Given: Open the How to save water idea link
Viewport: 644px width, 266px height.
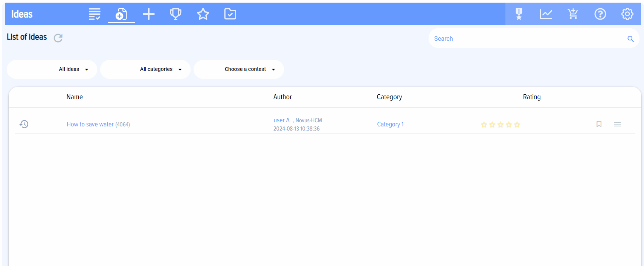Looking at the screenshot, I should point(90,125).
